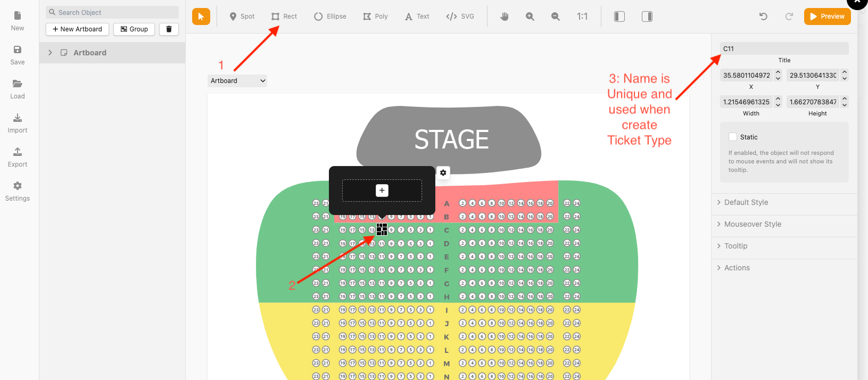Viewport: 868px width, 380px height.
Task: Toggle the left sidebar panel
Action: (x=619, y=16)
